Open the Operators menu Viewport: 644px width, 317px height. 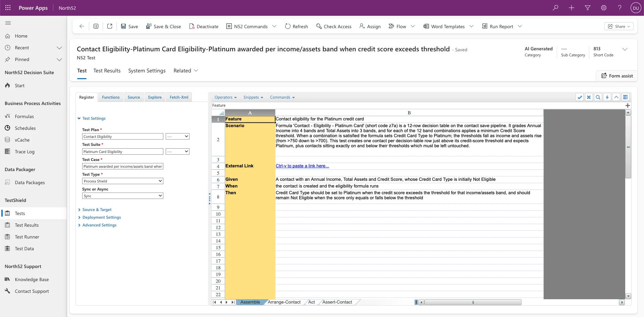pyautogui.click(x=225, y=97)
